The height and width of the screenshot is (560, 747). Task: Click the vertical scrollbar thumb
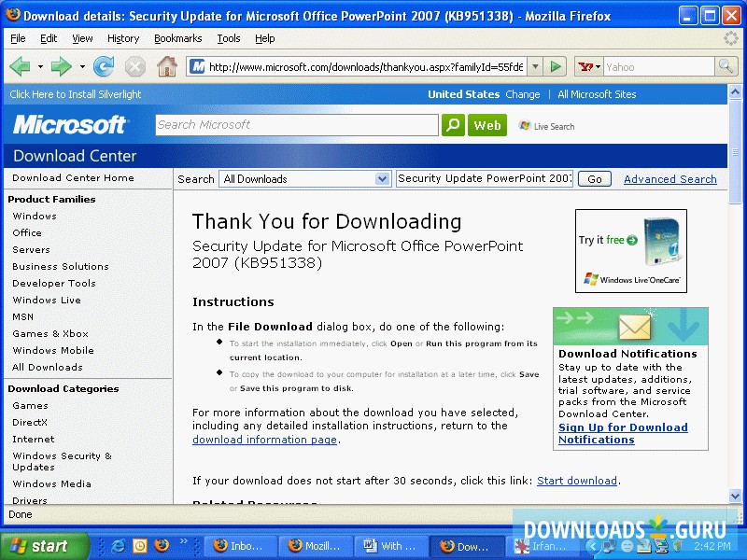click(x=735, y=152)
